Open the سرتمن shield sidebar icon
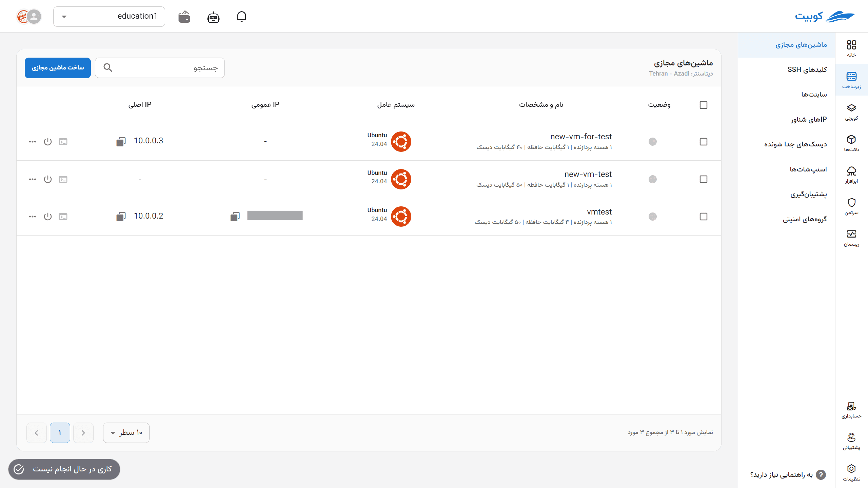This screenshot has height=488, width=868. pos(851,206)
